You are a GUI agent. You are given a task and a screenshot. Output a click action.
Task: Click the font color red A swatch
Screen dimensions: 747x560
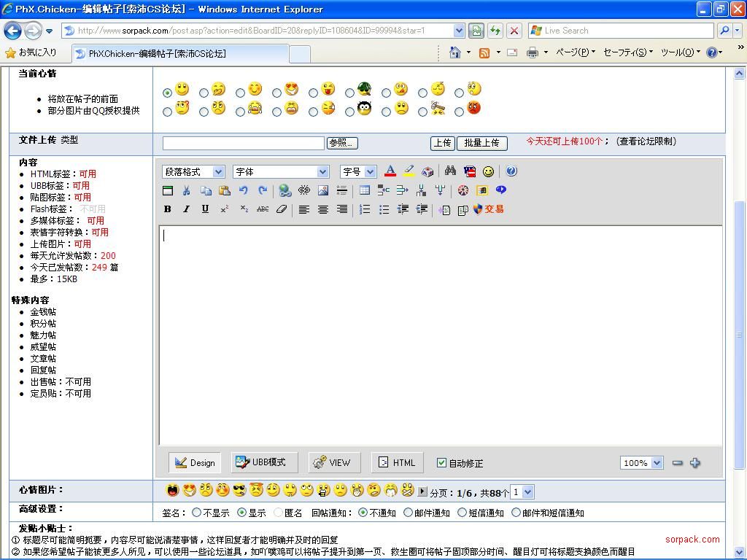point(390,171)
